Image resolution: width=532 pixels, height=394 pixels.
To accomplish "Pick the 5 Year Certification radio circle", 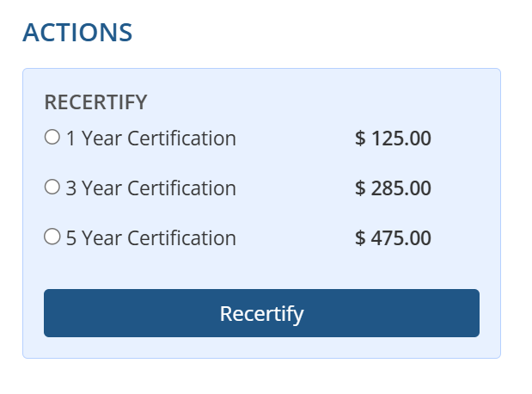I will 52,237.
